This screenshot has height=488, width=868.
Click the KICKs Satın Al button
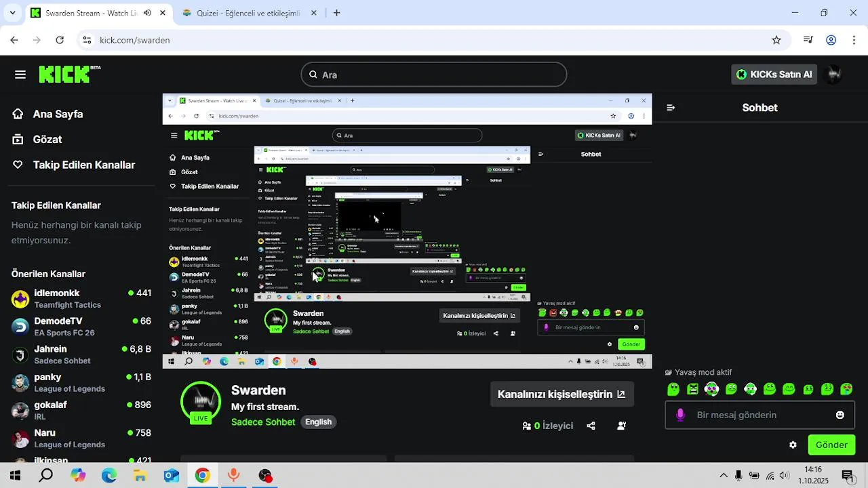(x=774, y=75)
